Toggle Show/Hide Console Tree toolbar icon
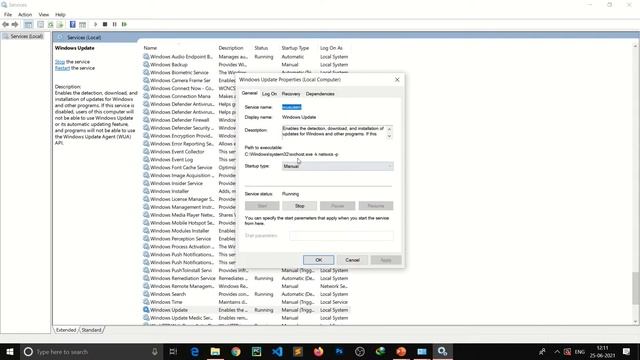This screenshot has height=360, width=640. click(x=28, y=24)
